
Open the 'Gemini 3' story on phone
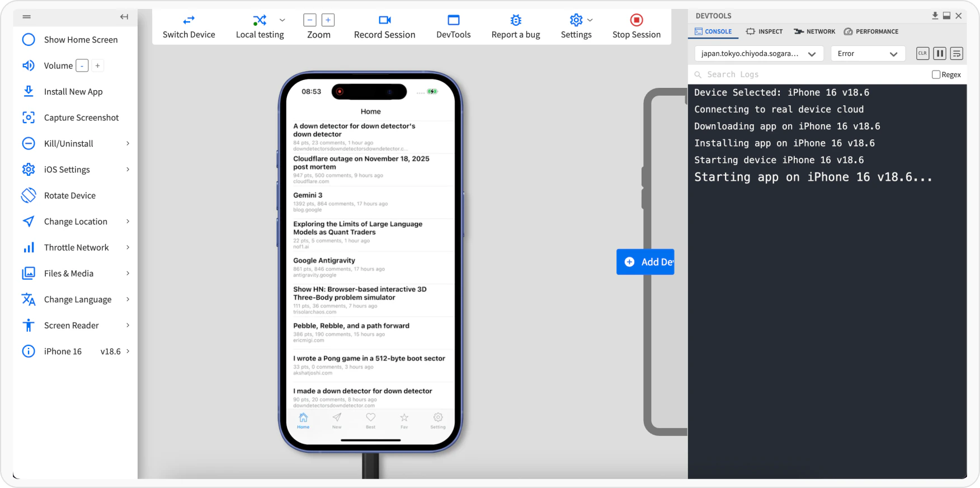pyautogui.click(x=370, y=202)
